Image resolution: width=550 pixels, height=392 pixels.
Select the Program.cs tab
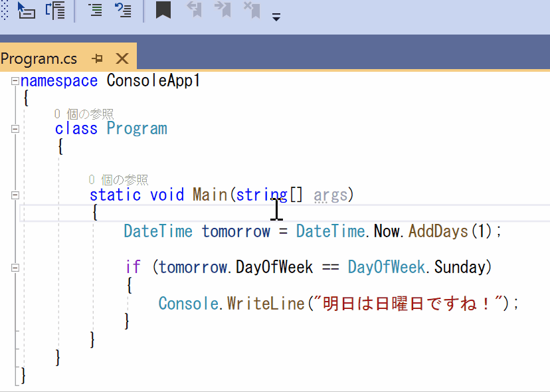(x=39, y=58)
